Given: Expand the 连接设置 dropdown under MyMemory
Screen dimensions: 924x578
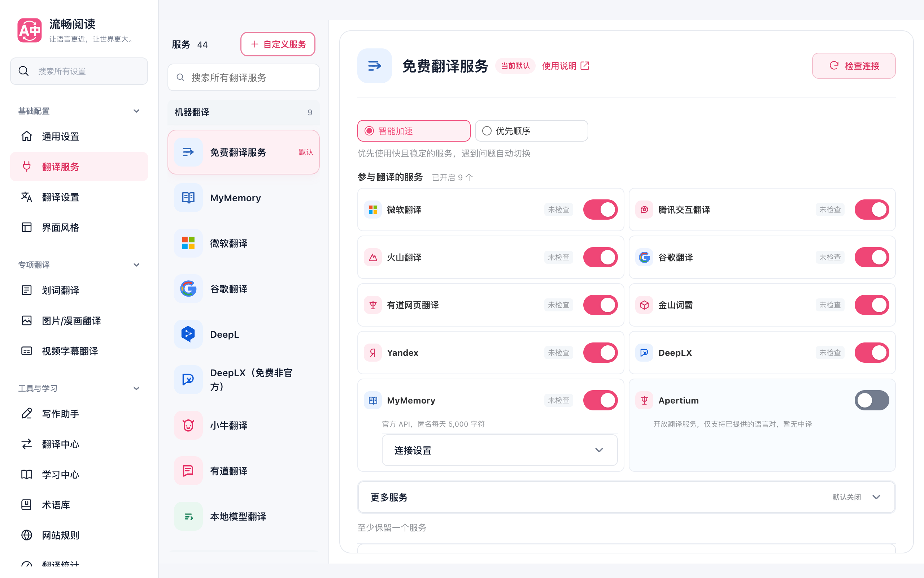Looking at the screenshot, I should (500, 450).
